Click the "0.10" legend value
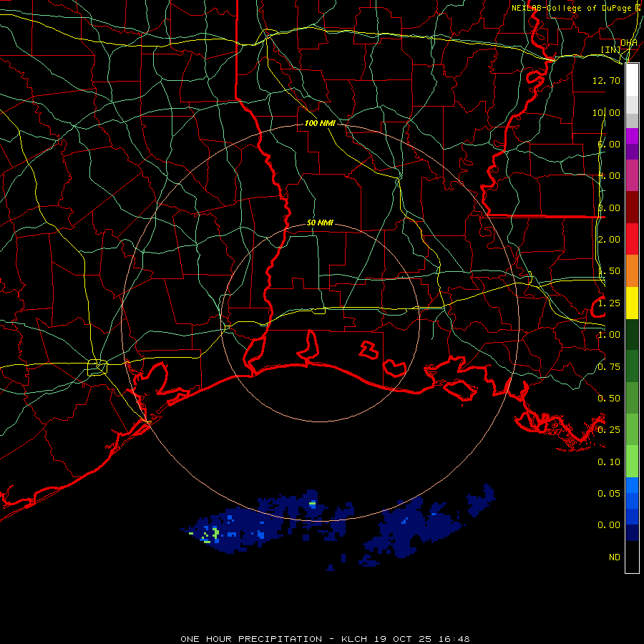 click(609, 462)
